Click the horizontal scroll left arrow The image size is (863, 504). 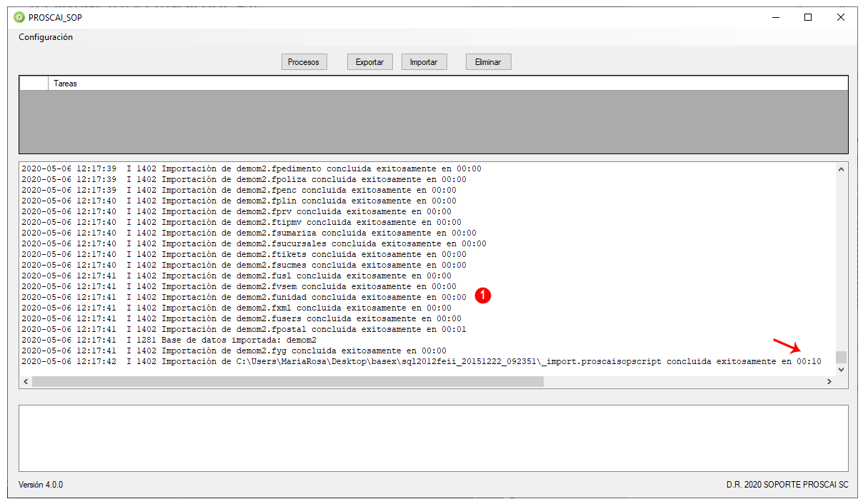point(26,382)
